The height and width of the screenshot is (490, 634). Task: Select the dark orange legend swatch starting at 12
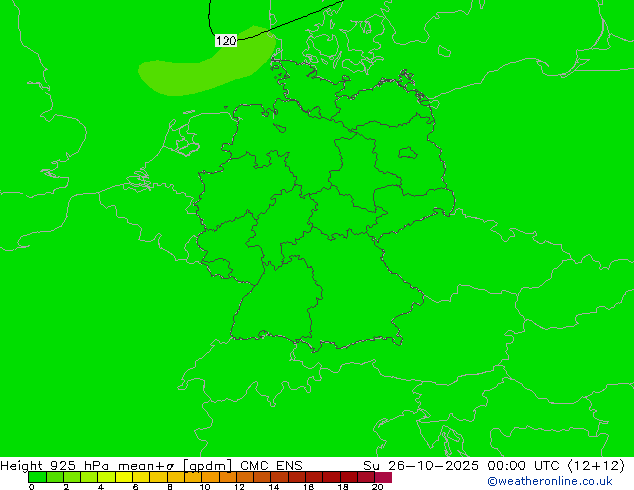coord(245,477)
